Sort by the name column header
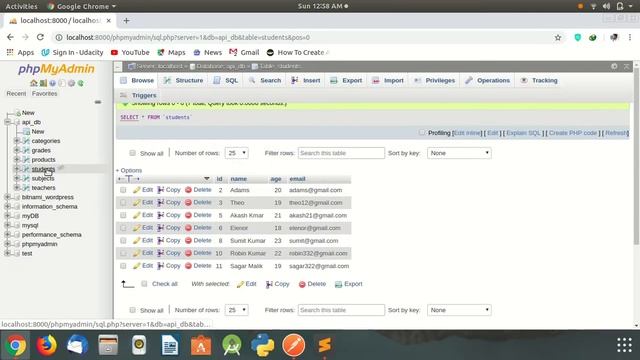 tap(238, 179)
